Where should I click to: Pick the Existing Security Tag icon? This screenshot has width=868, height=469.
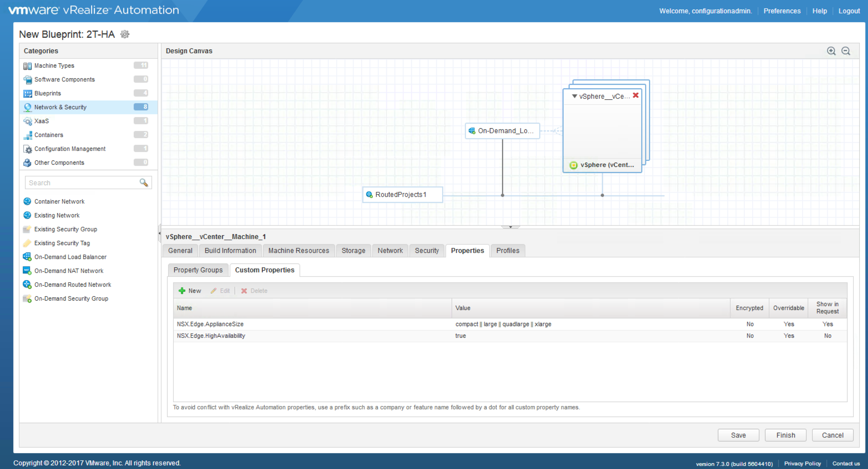click(x=27, y=243)
